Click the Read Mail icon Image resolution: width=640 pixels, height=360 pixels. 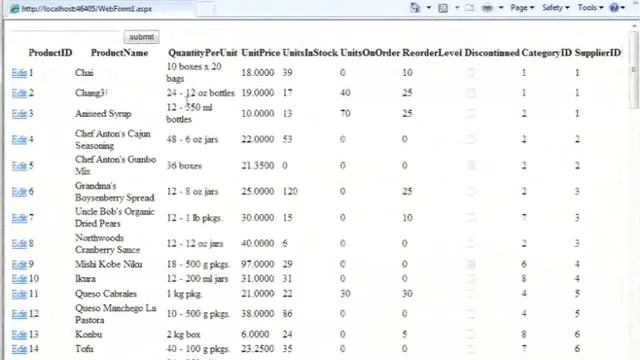click(x=469, y=8)
